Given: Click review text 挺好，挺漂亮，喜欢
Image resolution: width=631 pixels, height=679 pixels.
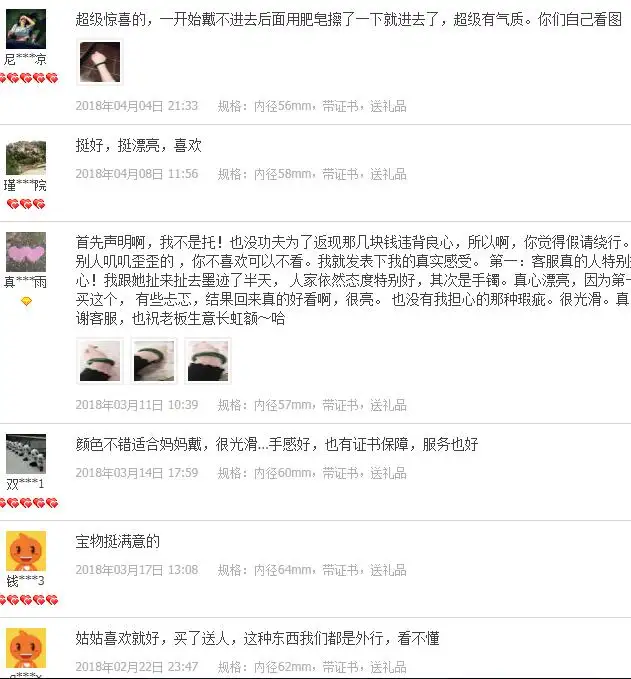Looking at the screenshot, I should 139,145.
